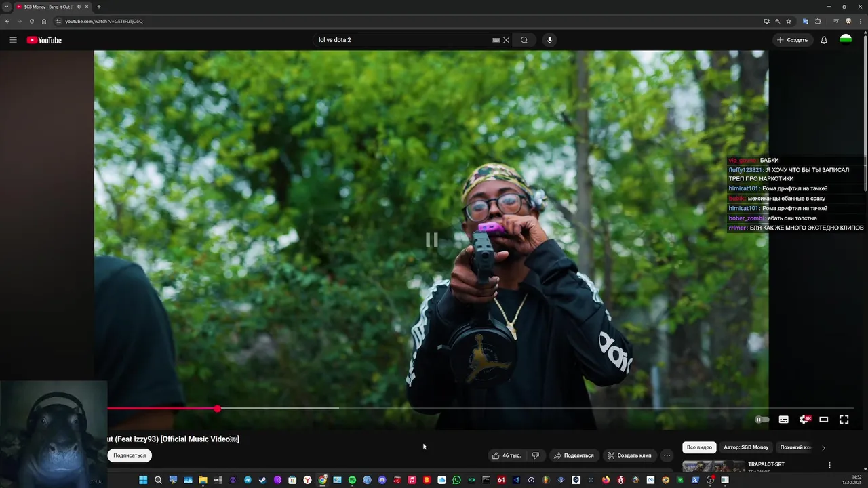Click the Поделиться share button
868x488 pixels.
pyautogui.click(x=574, y=455)
